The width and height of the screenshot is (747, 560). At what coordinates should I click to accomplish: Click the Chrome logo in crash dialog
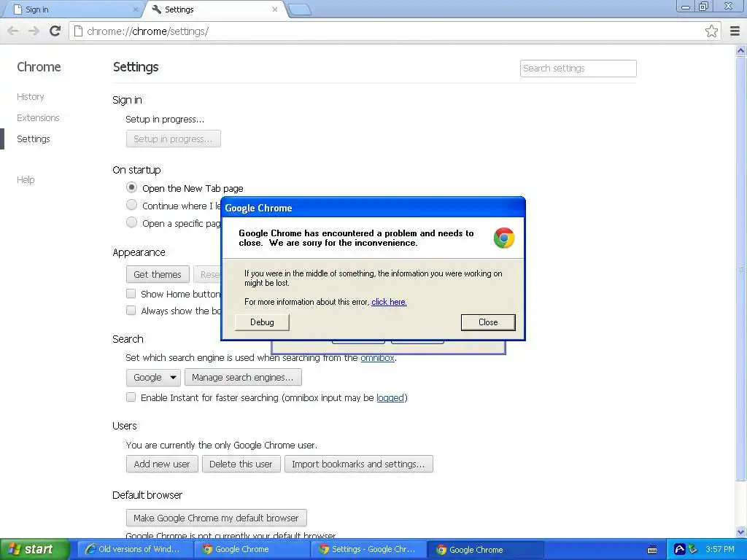(504, 238)
